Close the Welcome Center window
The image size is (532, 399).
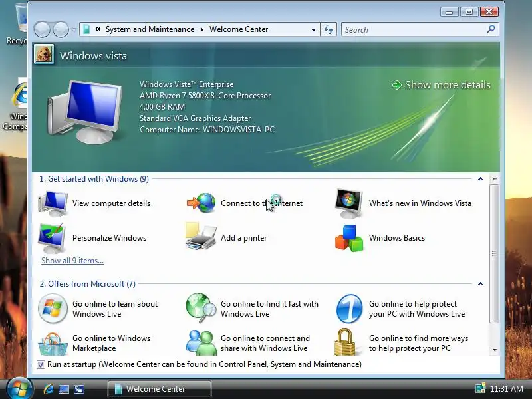(x=489, y=12)
